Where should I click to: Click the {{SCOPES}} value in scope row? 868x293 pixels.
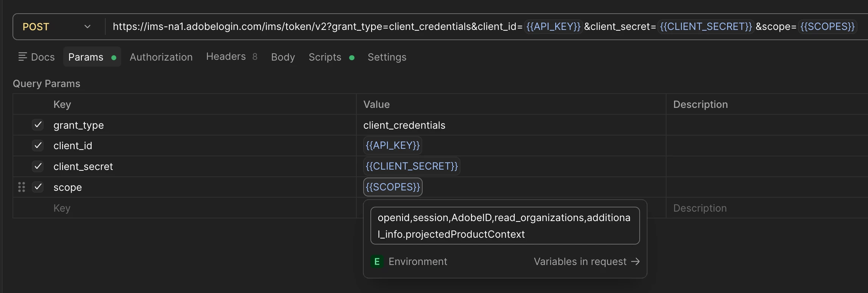click(x=393, y=187)
